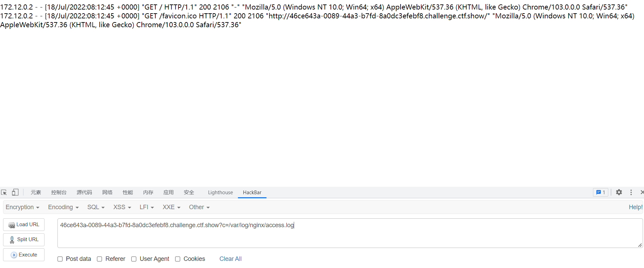
Task: Focus the HackBar URL text field
Action: [x=350, y=233]
